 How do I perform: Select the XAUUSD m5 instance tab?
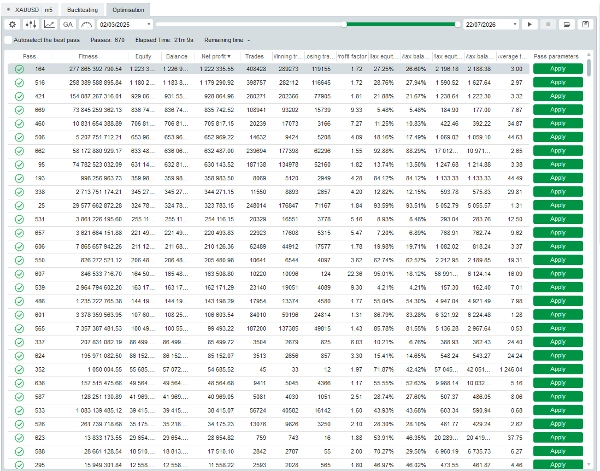click(29, 10)
